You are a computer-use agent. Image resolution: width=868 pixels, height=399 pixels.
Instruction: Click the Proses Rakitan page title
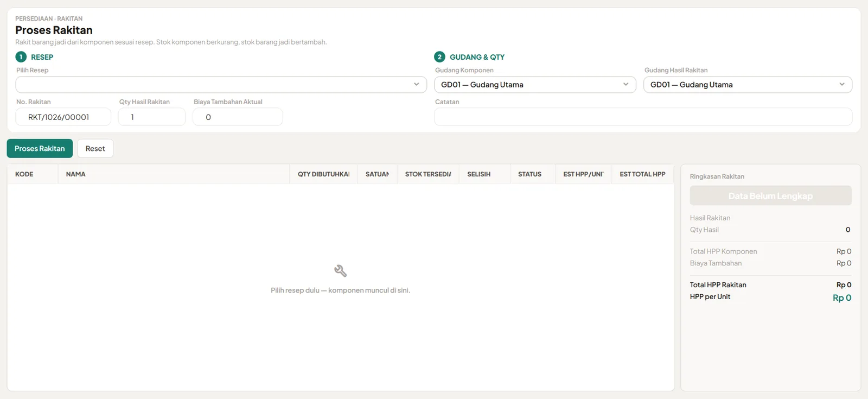pyautogui.click(x=54, y=30)
